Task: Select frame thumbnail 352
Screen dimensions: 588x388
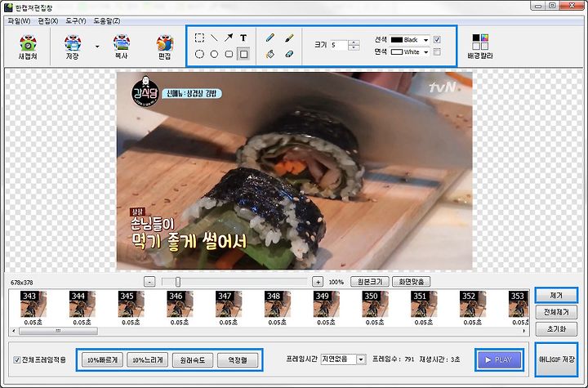Action: coord(473,304)
